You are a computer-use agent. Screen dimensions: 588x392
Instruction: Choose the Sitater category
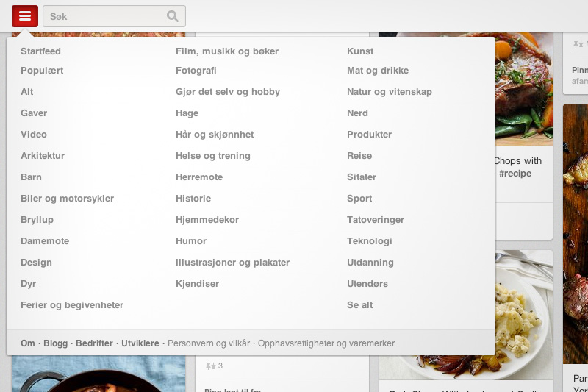pos(362,177)
